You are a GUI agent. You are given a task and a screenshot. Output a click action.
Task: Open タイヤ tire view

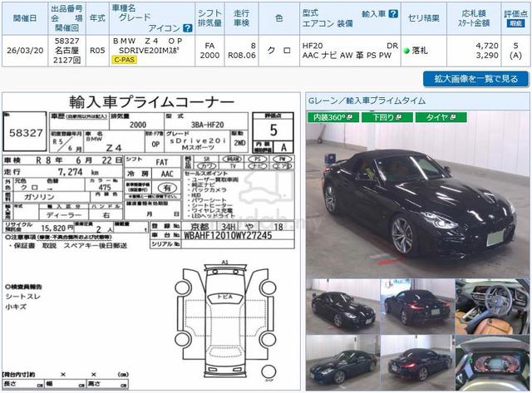click(x=441, y=117)
